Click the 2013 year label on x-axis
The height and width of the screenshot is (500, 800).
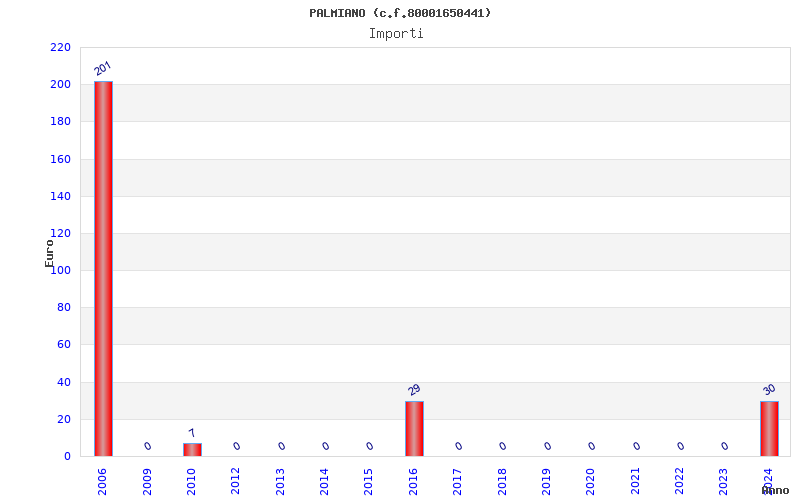click(280, 482)
